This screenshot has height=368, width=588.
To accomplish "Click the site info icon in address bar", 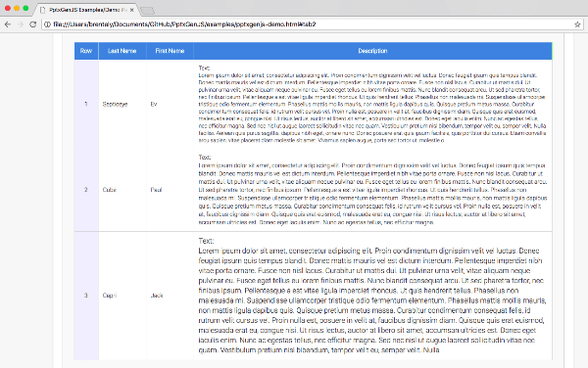I will [47, 24].
